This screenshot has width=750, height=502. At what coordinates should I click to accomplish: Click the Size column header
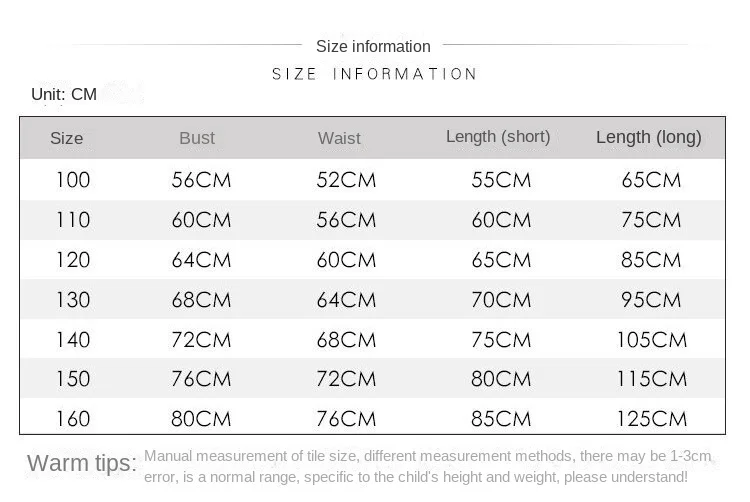pos(66,138)
